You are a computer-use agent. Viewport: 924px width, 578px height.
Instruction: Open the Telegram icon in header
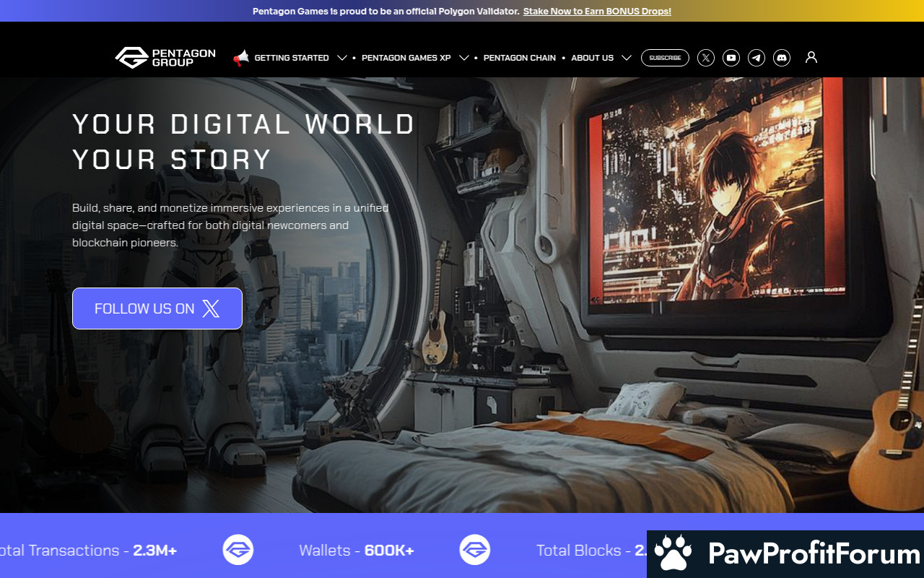pyautogui.click(x=757, y=58)
